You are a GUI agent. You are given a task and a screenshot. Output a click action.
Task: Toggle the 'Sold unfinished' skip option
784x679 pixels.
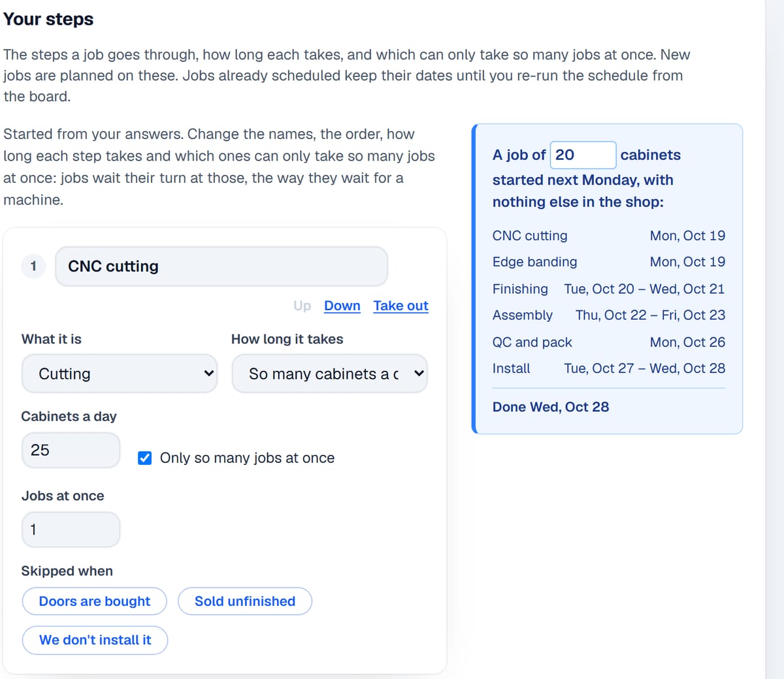245,601
